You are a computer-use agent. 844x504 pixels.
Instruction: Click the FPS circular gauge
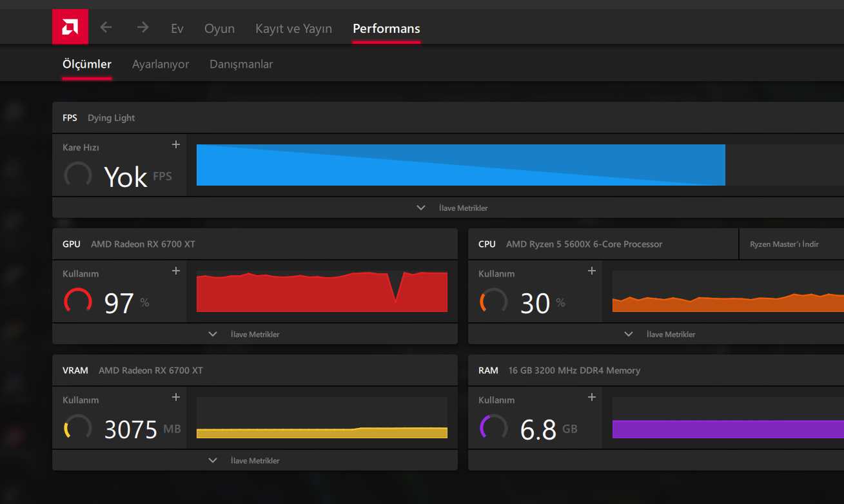pos(78,175)
